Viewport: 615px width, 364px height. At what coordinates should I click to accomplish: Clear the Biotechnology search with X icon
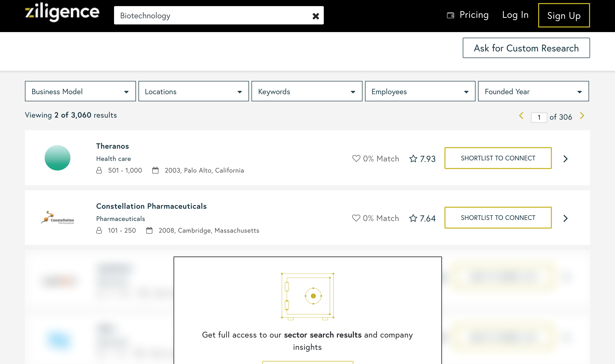pyautogui.click(x=316, y=16)
